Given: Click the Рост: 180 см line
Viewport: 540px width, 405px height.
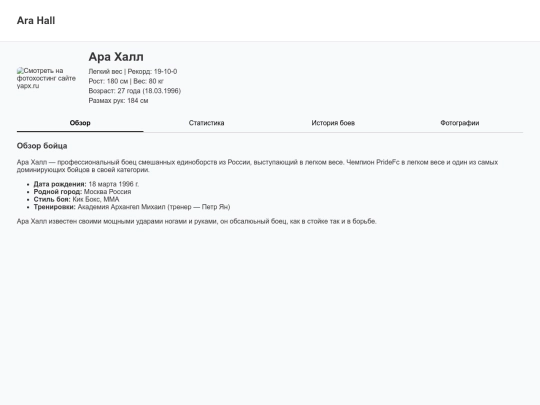Looking at the screenshot, I should (x=126, y=81).
